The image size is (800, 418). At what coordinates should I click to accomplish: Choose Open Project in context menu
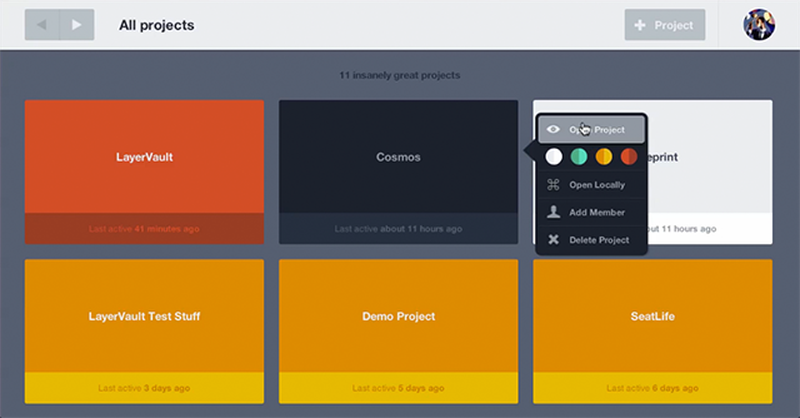[x=591, y=130]
